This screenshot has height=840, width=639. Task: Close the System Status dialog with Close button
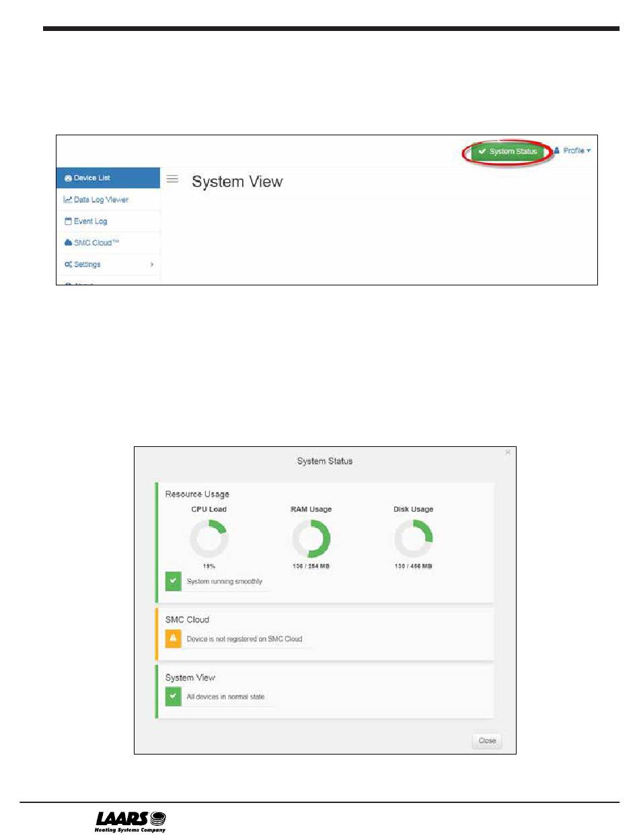coord(487,740)
